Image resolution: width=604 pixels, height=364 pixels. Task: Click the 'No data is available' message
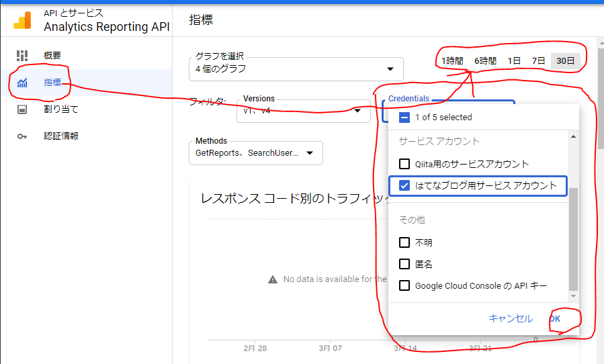pyautogui.click(x=335, y=279)
